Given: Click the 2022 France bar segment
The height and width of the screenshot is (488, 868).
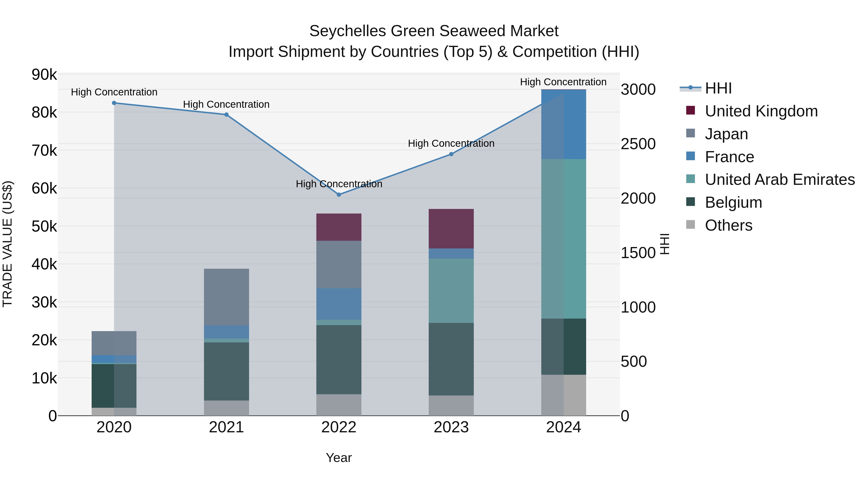Looking at the screenshot, I should (339, 304).
